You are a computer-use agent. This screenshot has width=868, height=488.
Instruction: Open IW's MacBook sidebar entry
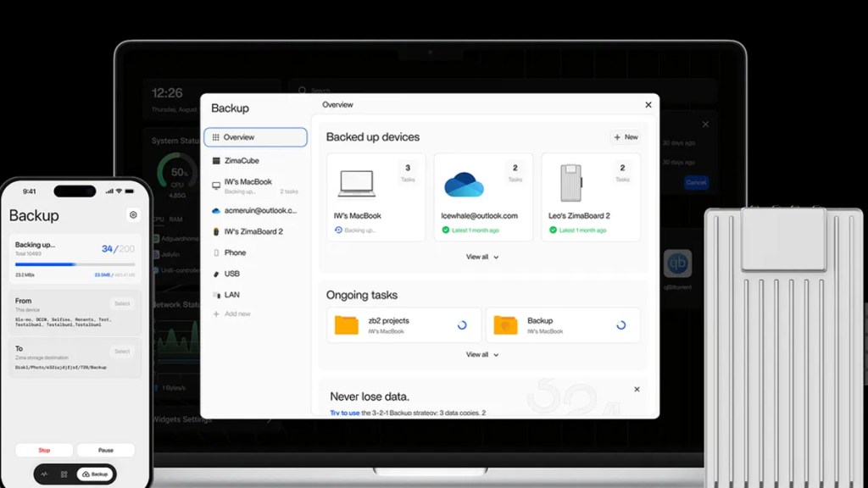point(255,186)
